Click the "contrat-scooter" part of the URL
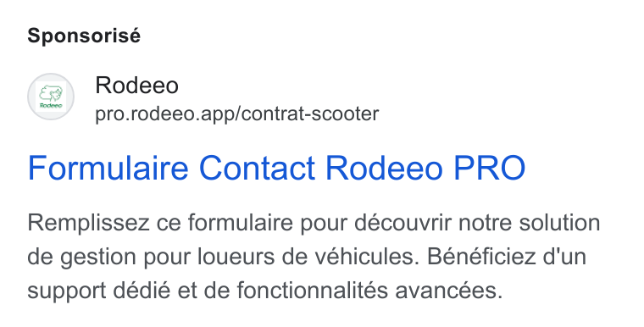 click(x=310, y=114)
